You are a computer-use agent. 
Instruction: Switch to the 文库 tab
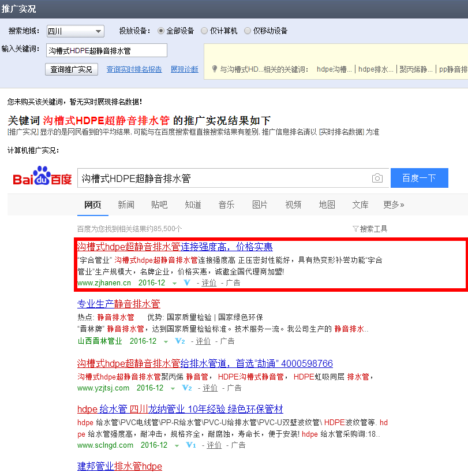(360, 204)
